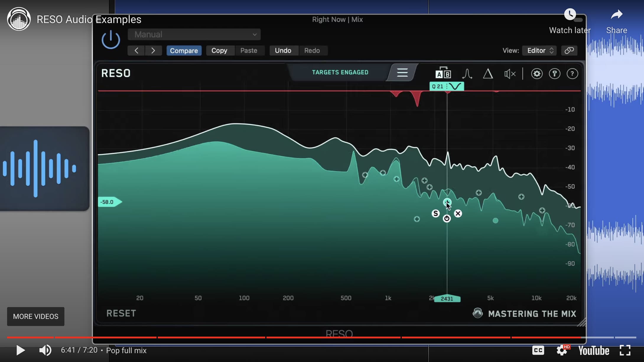Bypass selected node via power button

[447, 218]
